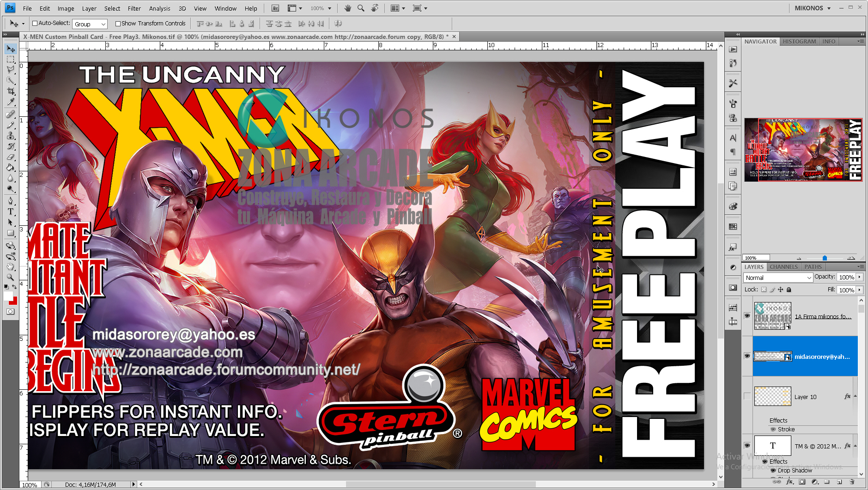Select the Crop tool
Viewport: 868px width, 490px height.
pos(11,91)
